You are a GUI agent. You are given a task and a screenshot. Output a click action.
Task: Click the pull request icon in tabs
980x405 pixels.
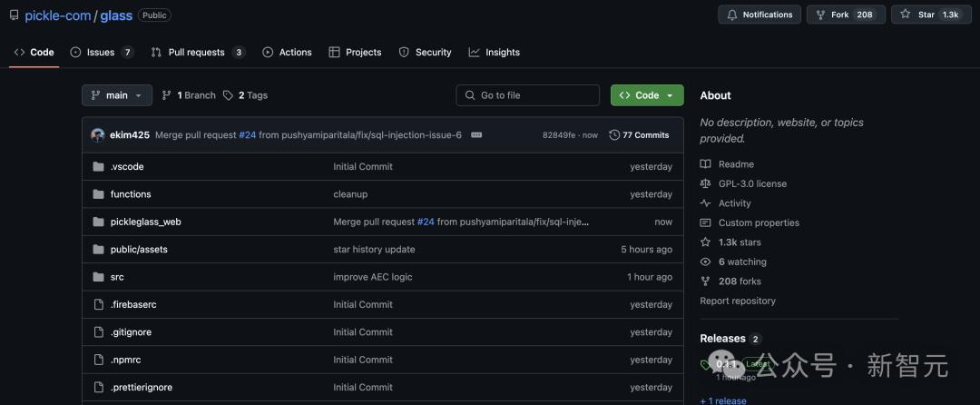(x=156, y=53)
